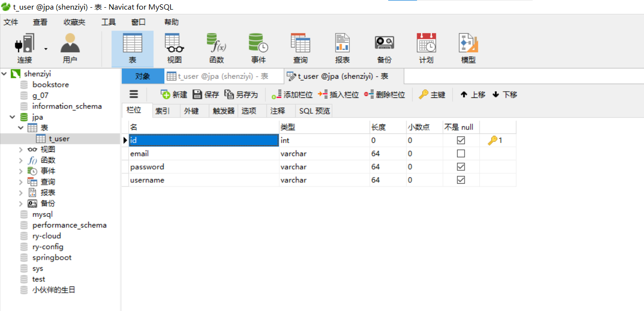Open the 计划 schedule toolbar icon

pos(426,49)
